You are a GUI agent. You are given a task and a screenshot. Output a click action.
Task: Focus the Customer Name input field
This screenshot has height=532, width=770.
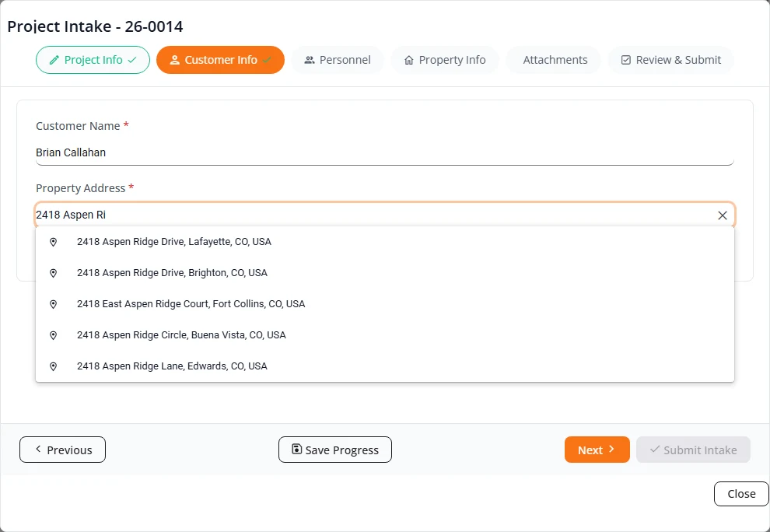385,152
